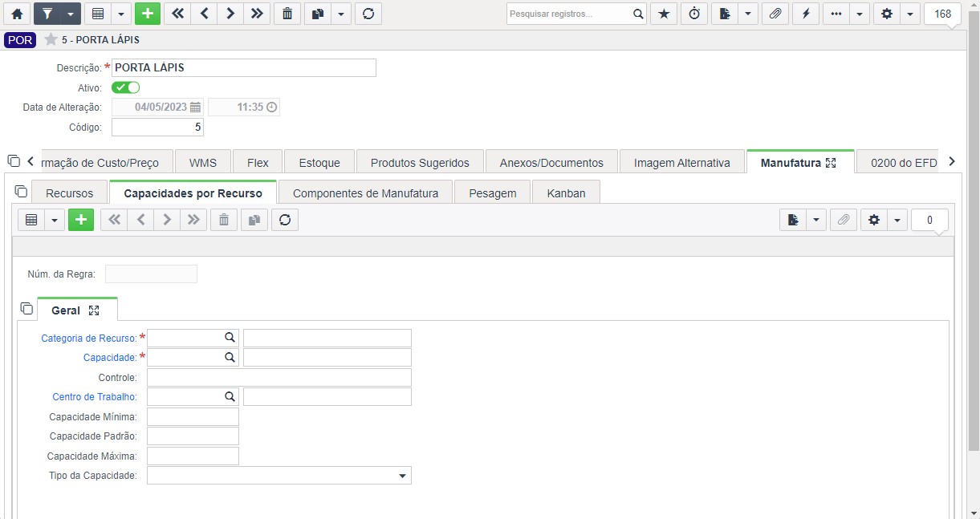Click the search magnifier in Pesquisar registros
Screen dimensions: 980x519
[638, 14]
